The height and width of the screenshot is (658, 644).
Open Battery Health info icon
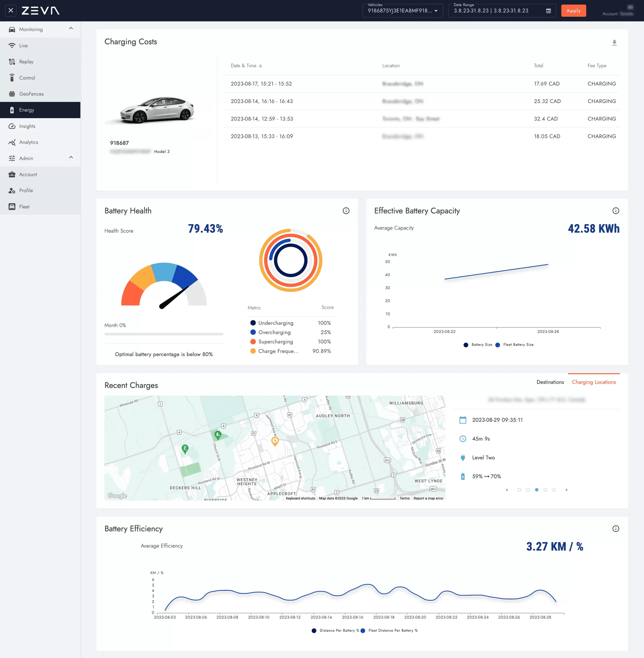click(346, 211)
